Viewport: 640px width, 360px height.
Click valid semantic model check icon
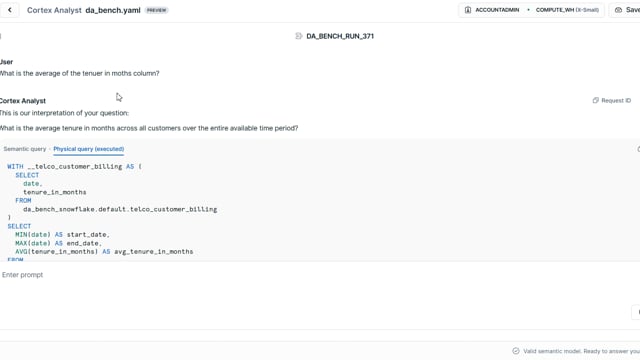(x=516, y=351)
